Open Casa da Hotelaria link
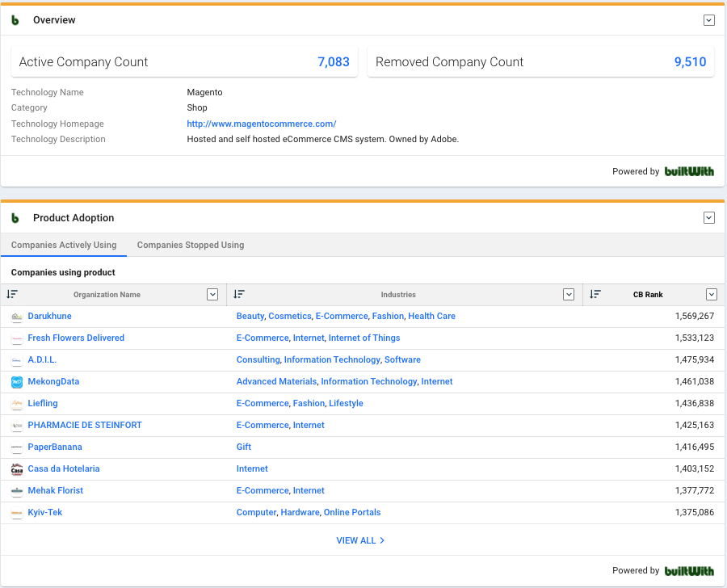This screenshot has height=588, width=727. tap(64, 468)
